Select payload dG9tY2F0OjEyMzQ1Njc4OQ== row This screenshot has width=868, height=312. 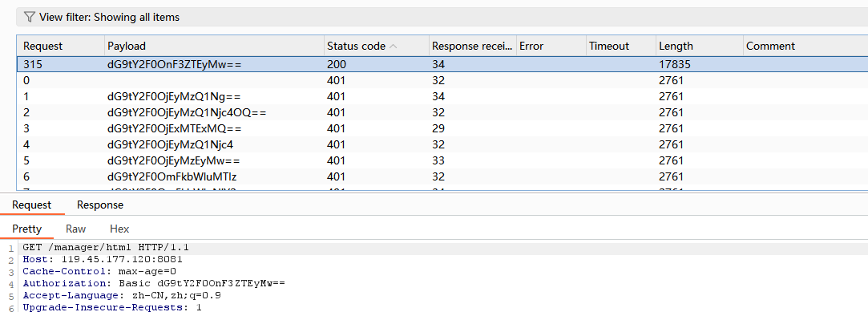(442, 112)
